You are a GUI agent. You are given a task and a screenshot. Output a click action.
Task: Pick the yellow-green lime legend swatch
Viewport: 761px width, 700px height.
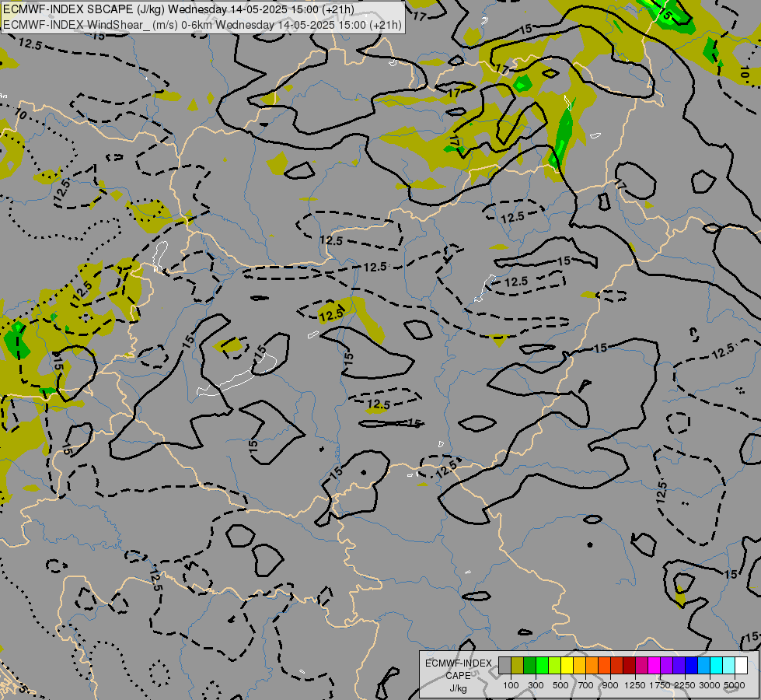tap(555, 665)
